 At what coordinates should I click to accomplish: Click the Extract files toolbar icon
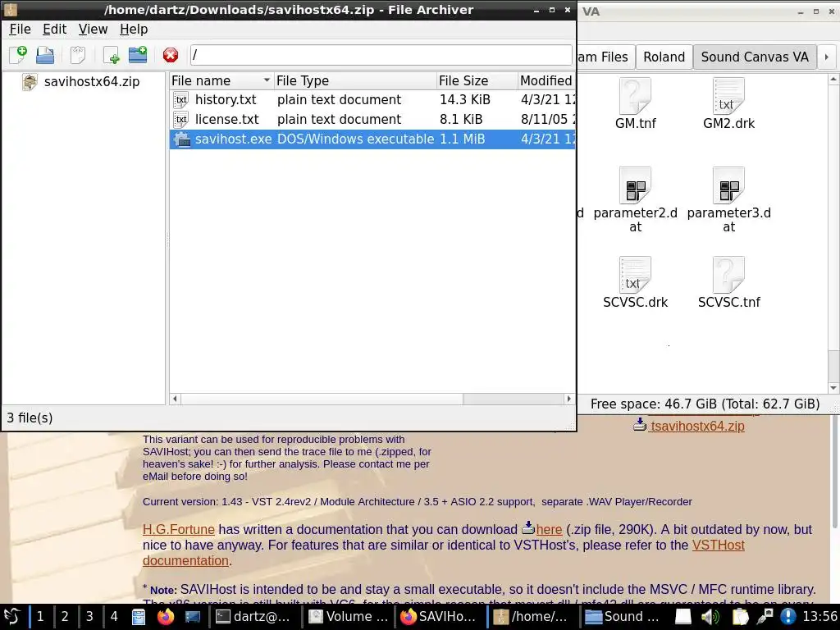point(78,55)
